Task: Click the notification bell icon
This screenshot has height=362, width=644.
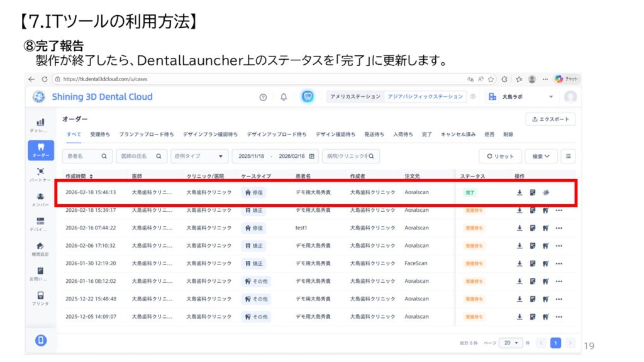Action: (x=284, y=97)
